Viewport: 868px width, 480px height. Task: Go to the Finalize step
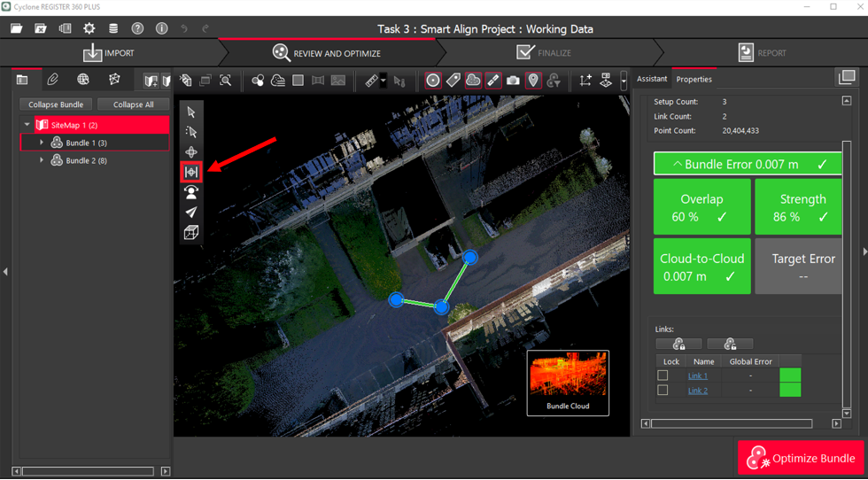tap(544, 52)
